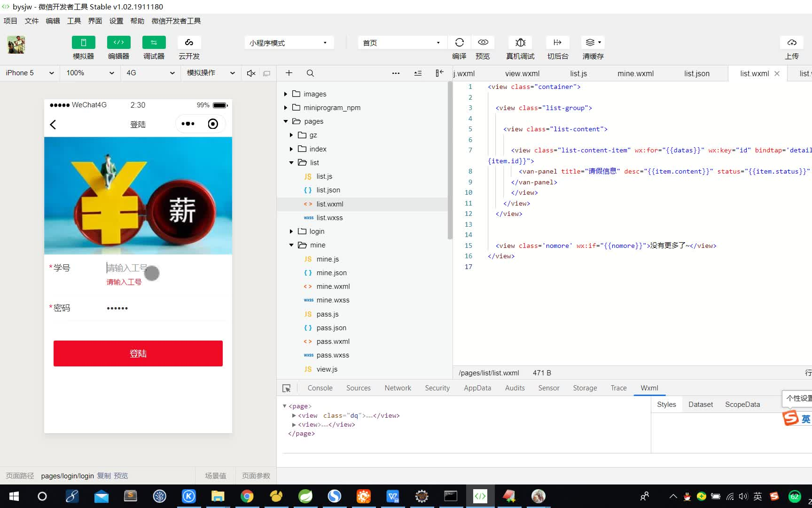Open the 4G network dropdown
The height and width of the screenshot is (508, 812).
(150, 73)
